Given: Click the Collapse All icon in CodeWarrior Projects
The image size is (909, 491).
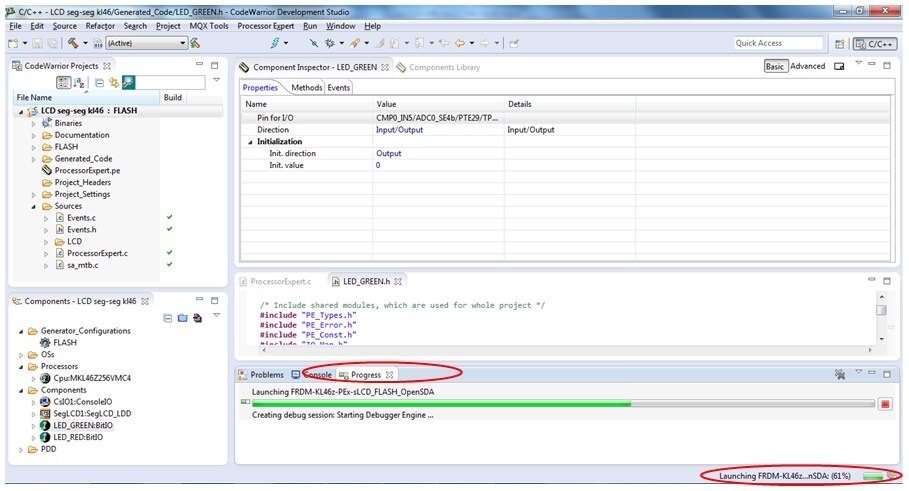Looking at the screenshot, I should (x=99, y=82).
